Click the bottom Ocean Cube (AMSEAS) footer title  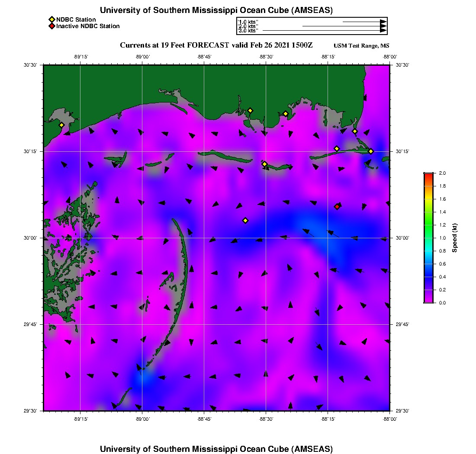[x=216, y=449]
